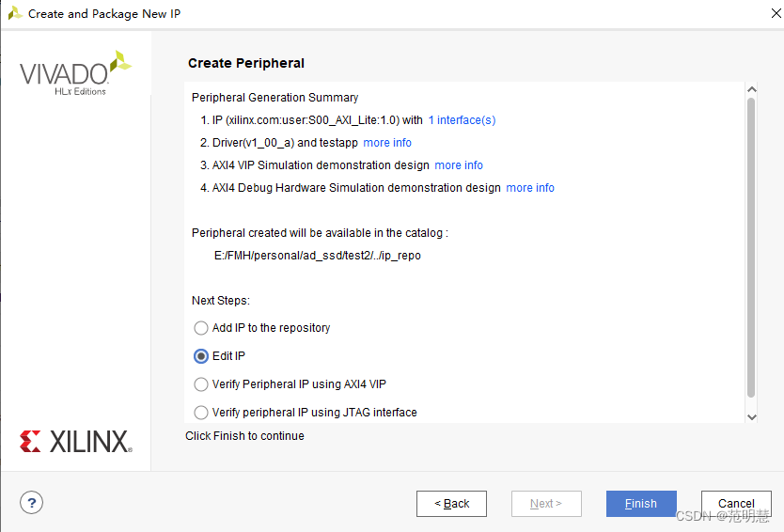The width and height of the screenshot is (784, 532).
Task: Open more info for AXI4 Debug Hardware Simulation
Action: (530, 188)
